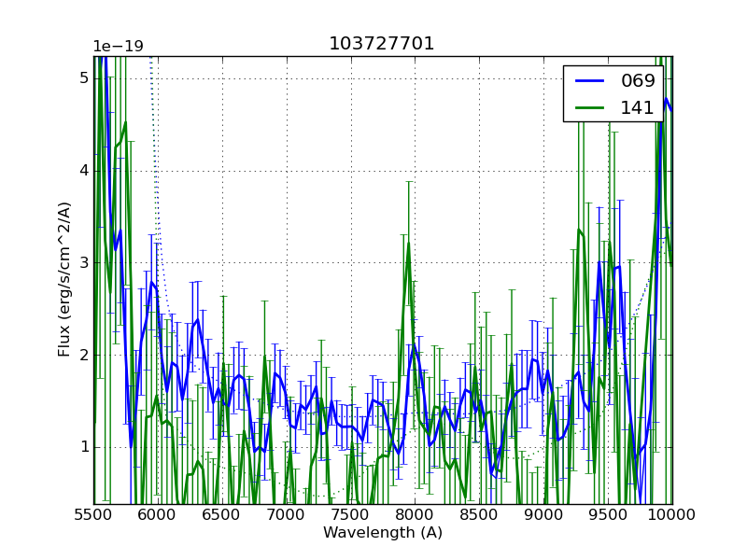Click the 6000 x-axis tick label
Image resolution: width=747 pixels, height=560 pixels.
click(158, 515)
